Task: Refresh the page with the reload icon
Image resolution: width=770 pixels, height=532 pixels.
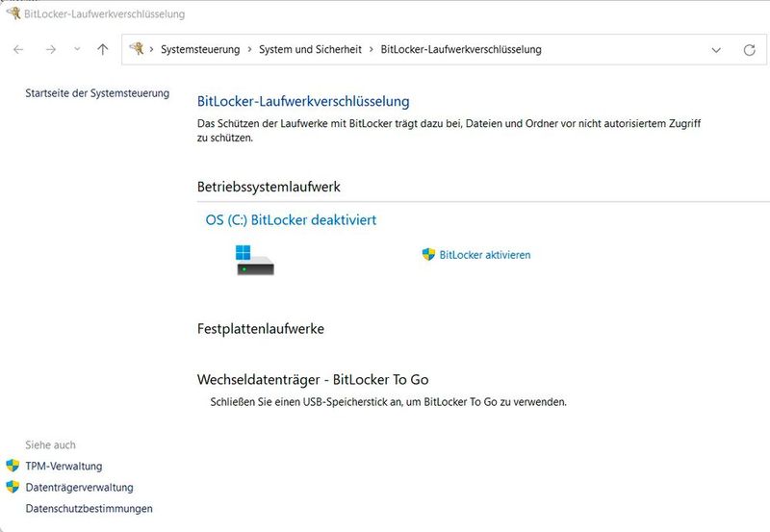Action: point(750,50)
